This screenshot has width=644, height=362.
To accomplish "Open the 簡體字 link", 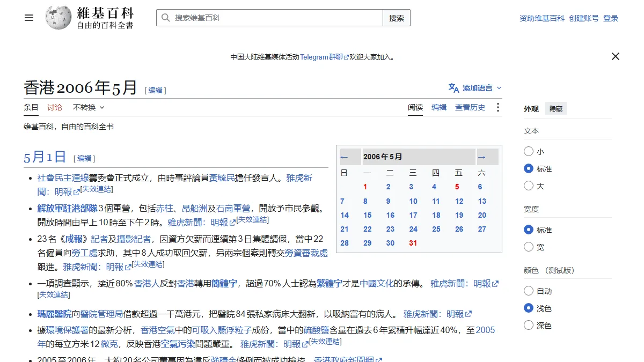I will point(224,283).
